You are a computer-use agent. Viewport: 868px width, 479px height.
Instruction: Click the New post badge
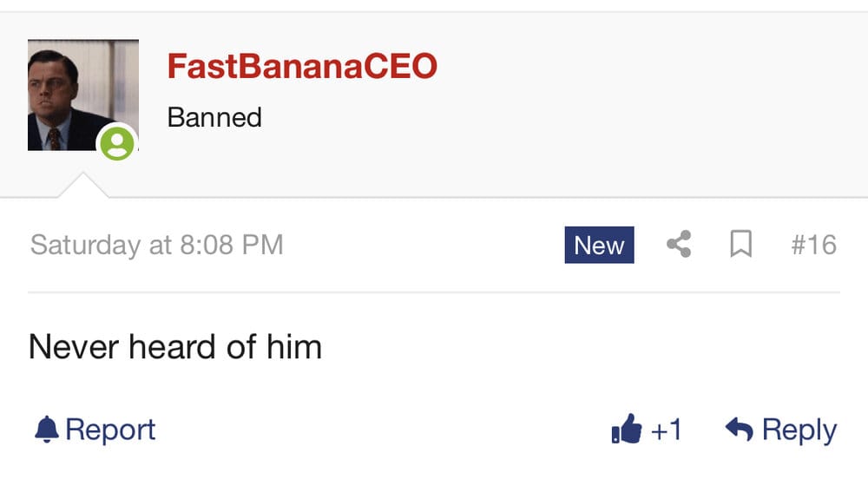[x=599, y=245]
